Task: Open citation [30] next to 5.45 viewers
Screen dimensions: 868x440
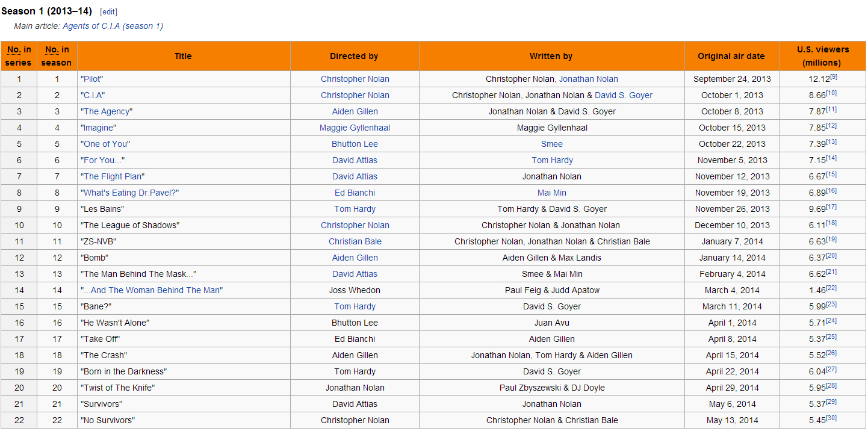Action: (831, 418)
